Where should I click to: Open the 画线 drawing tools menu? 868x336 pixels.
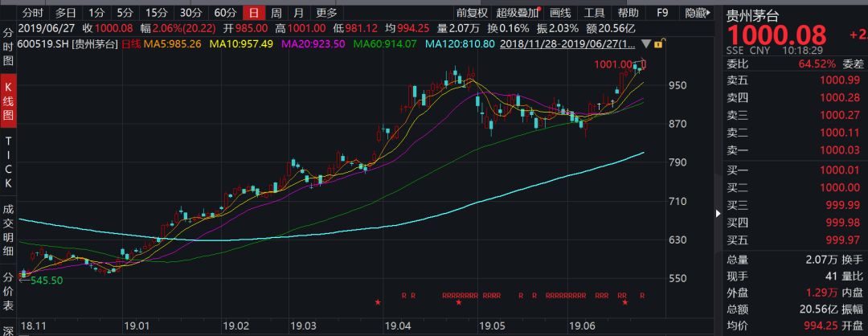click(559, 13)
